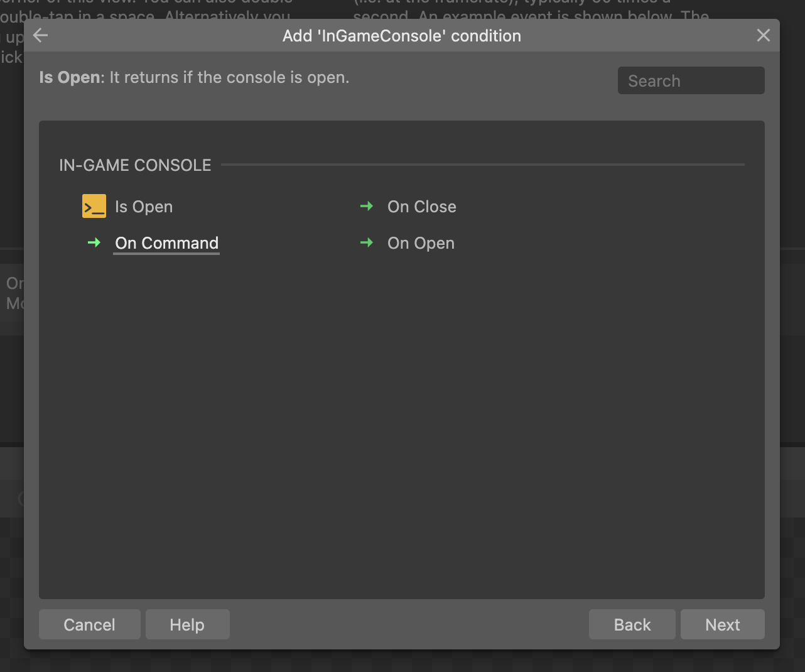
Task: Click the back arrow icon in title bar
Action: click(41, 36)
